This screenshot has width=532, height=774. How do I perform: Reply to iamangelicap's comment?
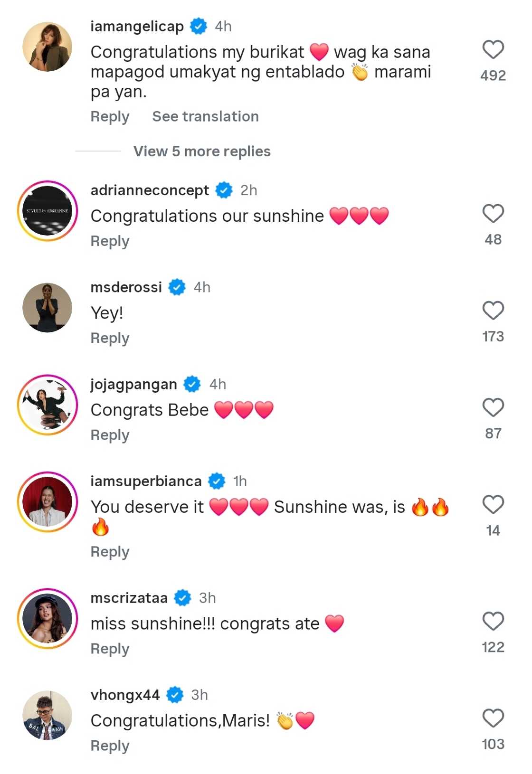(110, 117)
